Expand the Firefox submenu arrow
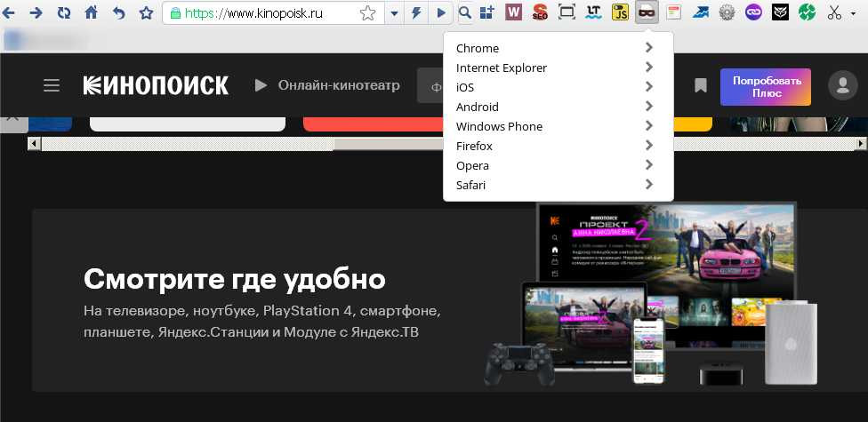This screenshot has width=868, height=422. pyautogui.click(x=648, y=146)
